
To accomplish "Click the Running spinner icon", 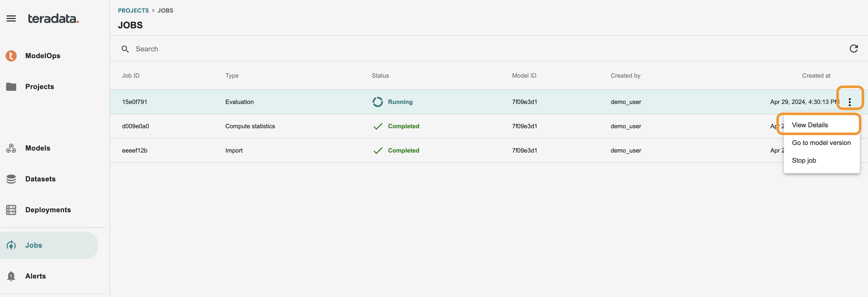I will [x=377, y=102].
